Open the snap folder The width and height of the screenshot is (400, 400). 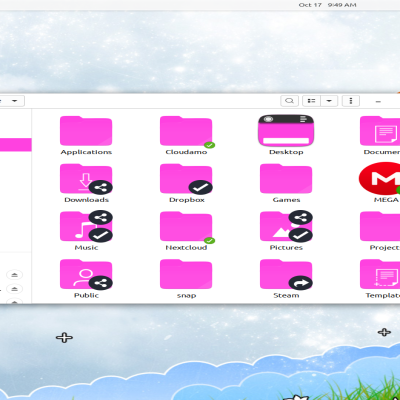pos(186,274)
